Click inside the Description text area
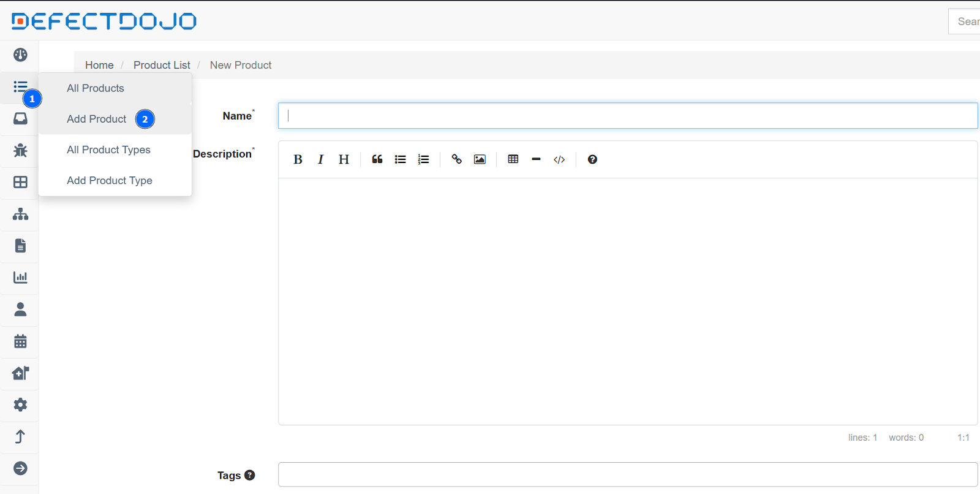Viewport: 980px width, 494px height. [x=628, y=302]
